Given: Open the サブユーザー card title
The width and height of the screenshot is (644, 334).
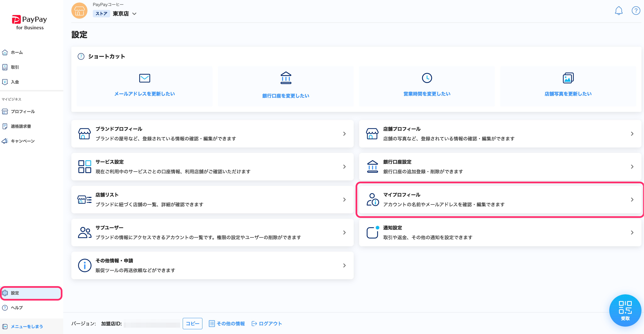Looking at the screenshot, I should pos(109,228).
